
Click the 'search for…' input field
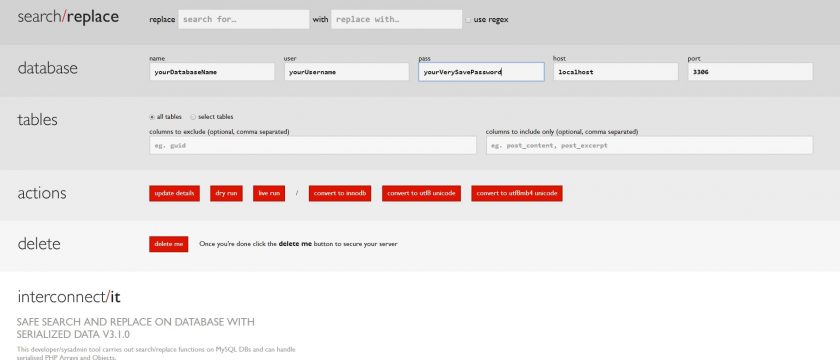click(243, 19)
